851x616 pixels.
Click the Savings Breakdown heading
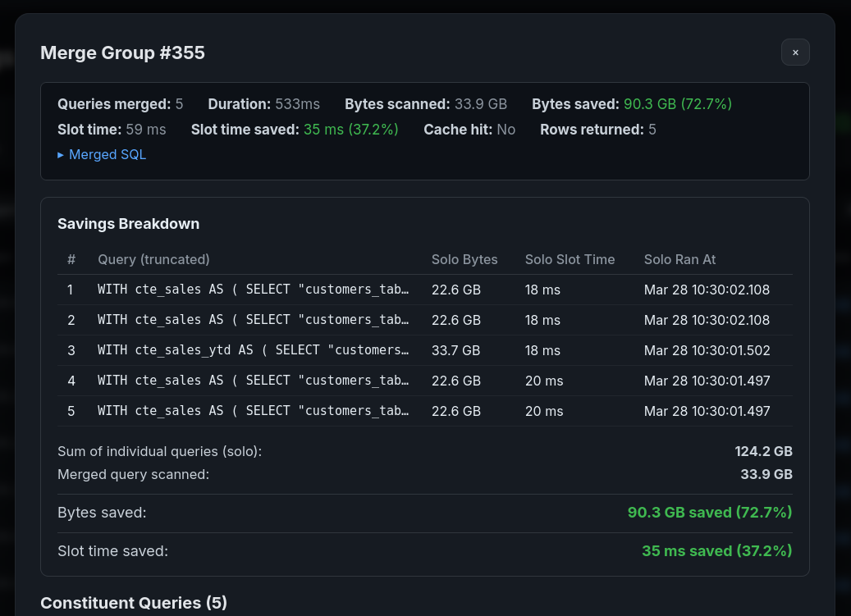tap(128, 224)
